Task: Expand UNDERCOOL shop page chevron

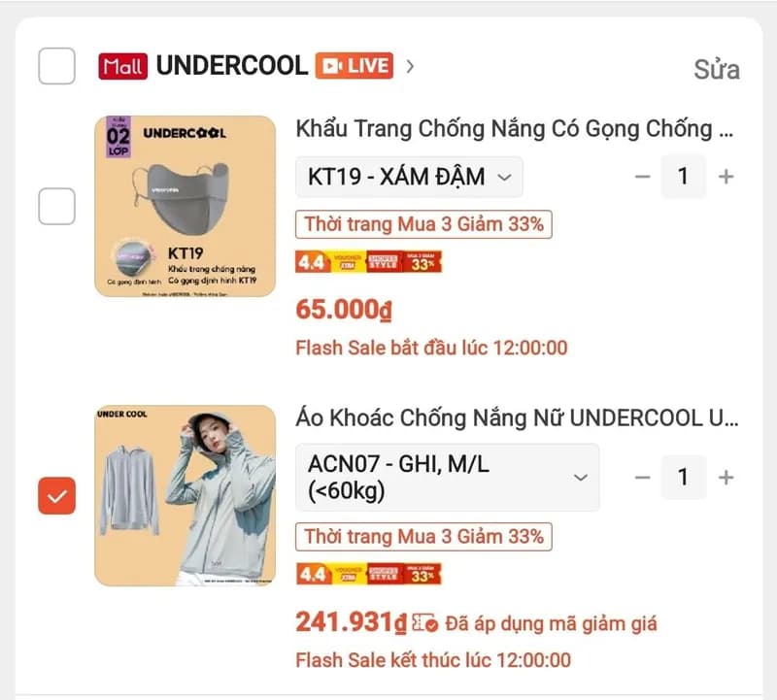Action: (x=410, y=66)
